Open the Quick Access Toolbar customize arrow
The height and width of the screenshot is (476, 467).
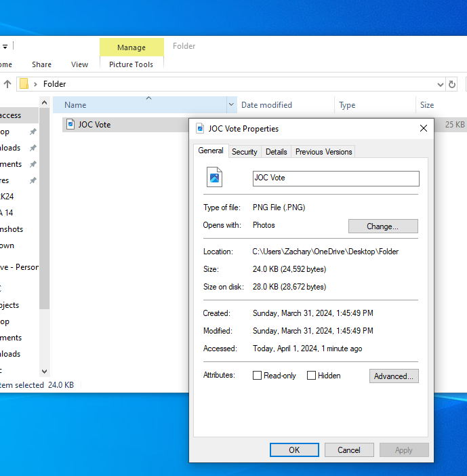click(5, 47)
